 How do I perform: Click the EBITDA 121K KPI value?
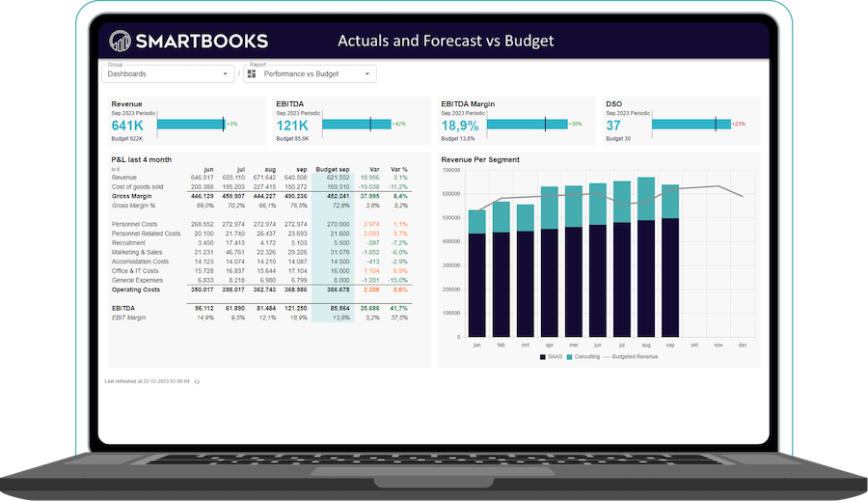pos(292,125)
